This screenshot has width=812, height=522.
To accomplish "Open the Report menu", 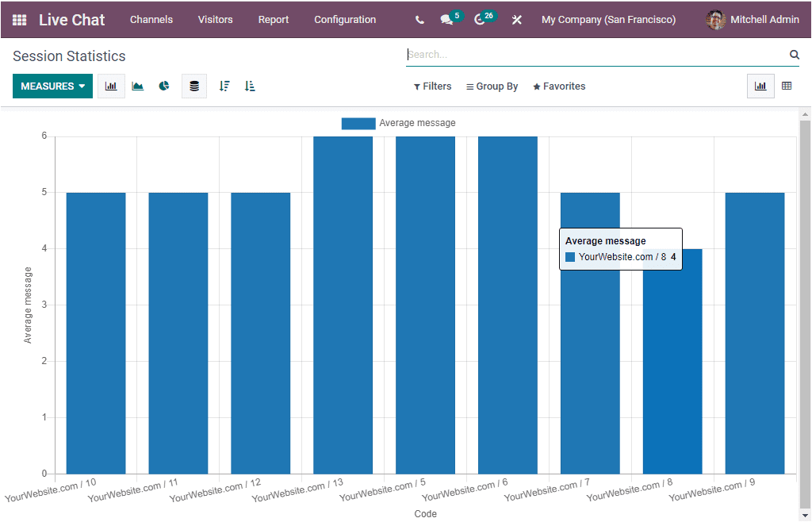I will (x=273, y=19).
